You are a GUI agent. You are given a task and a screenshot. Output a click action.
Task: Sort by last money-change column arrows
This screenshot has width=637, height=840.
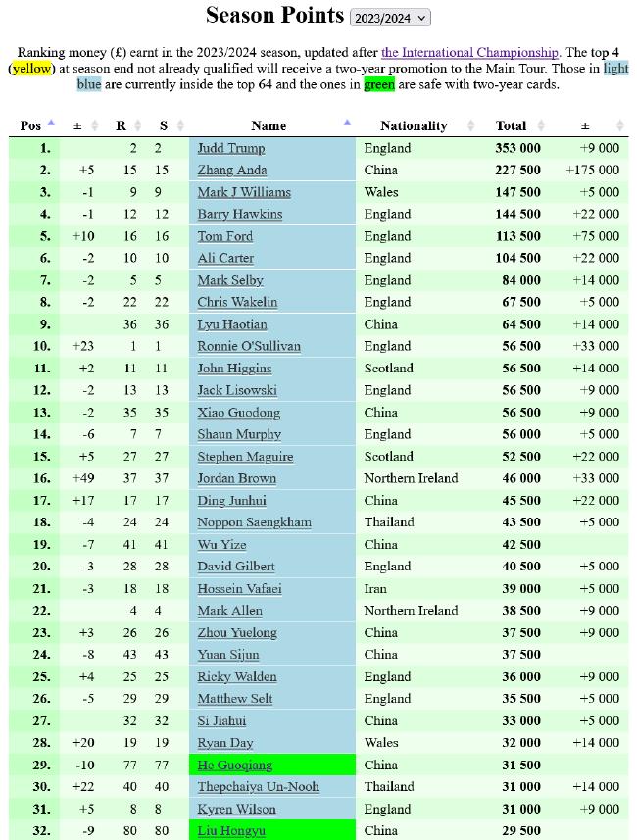pyautogui.click(x=620, y=125)
